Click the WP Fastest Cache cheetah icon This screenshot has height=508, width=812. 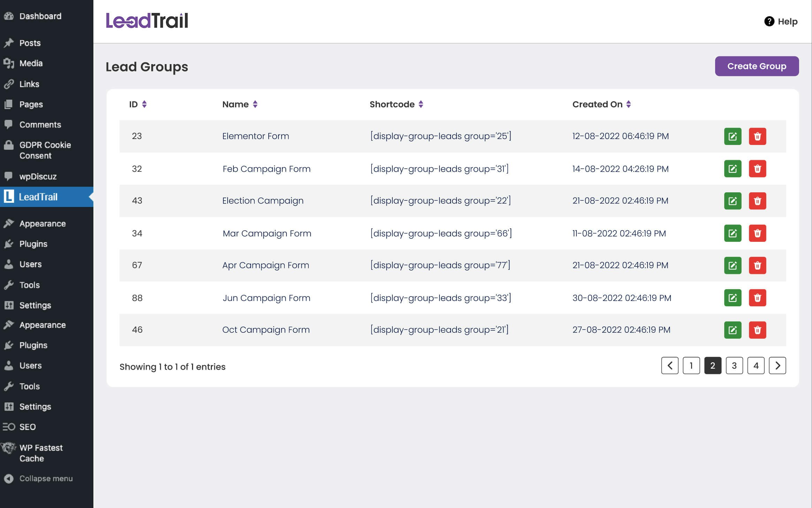(8, 448)
